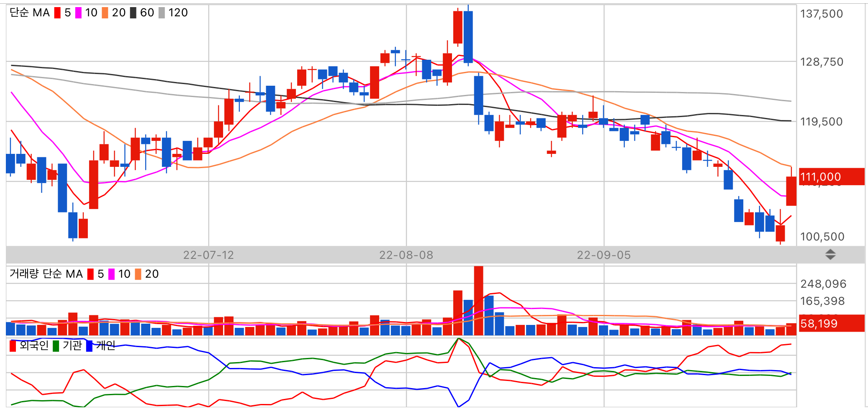Click the red volume MA 5 swatch
The width and height of the screenshot is (868, 414).
(x=90, y=274)
